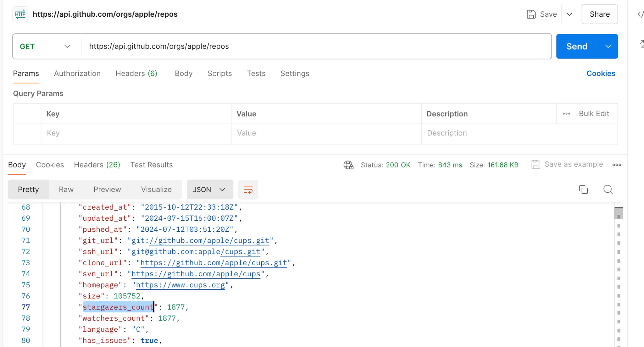644x347 pixels.
Task: Open the code snippet icon in the sidebar
Action: [640, 14]
